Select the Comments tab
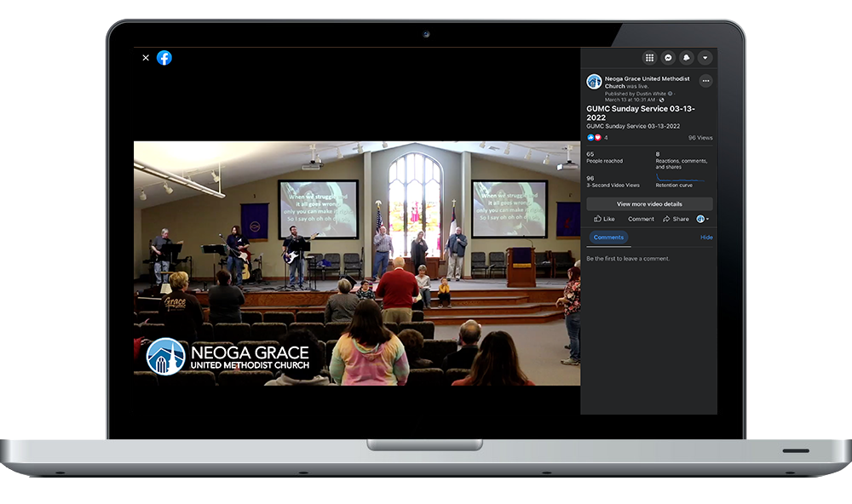 (608, 238)
